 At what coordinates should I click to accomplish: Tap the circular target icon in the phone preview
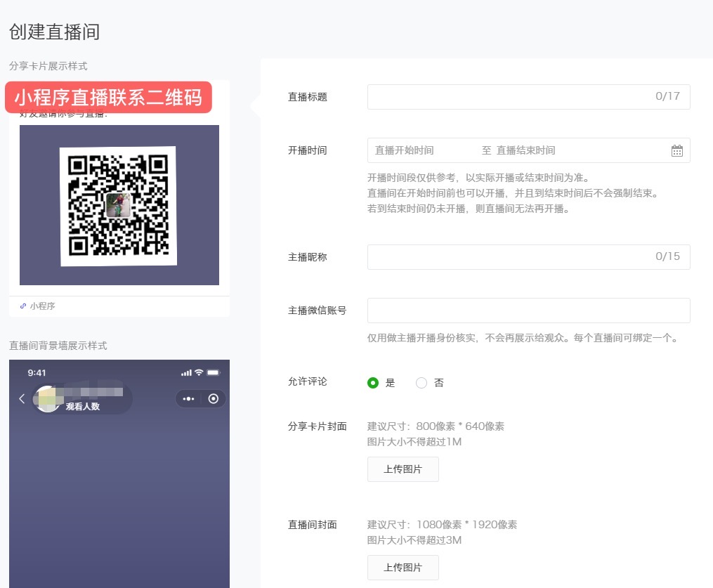point(214,399)
